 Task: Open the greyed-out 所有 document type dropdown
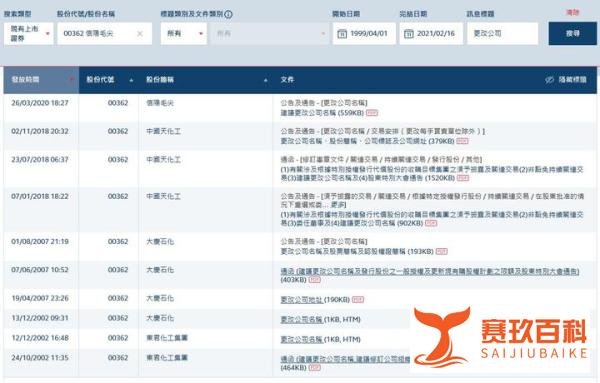[270, 34]
